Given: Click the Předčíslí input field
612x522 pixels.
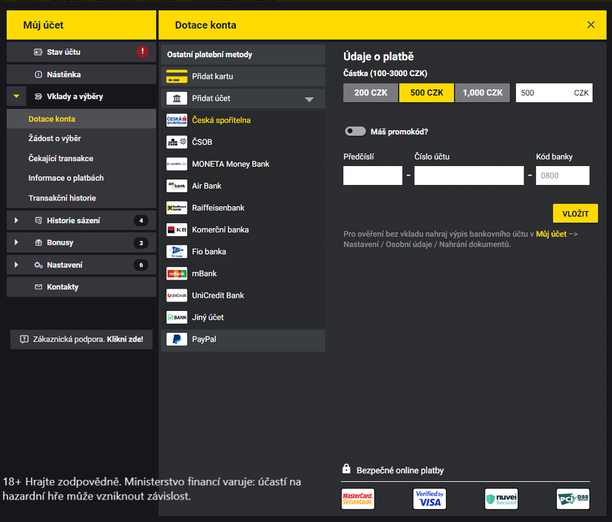Looking at the screenshot, I should click(x=372, y=175).
